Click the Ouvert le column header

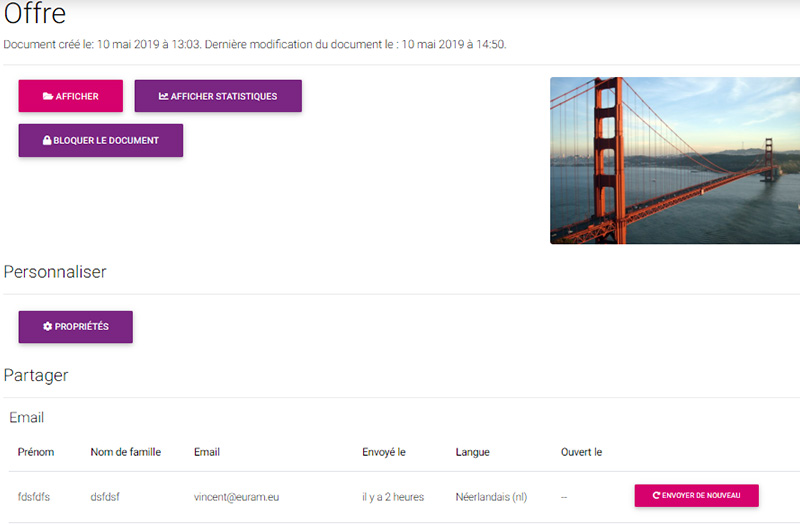click(582, 452)
